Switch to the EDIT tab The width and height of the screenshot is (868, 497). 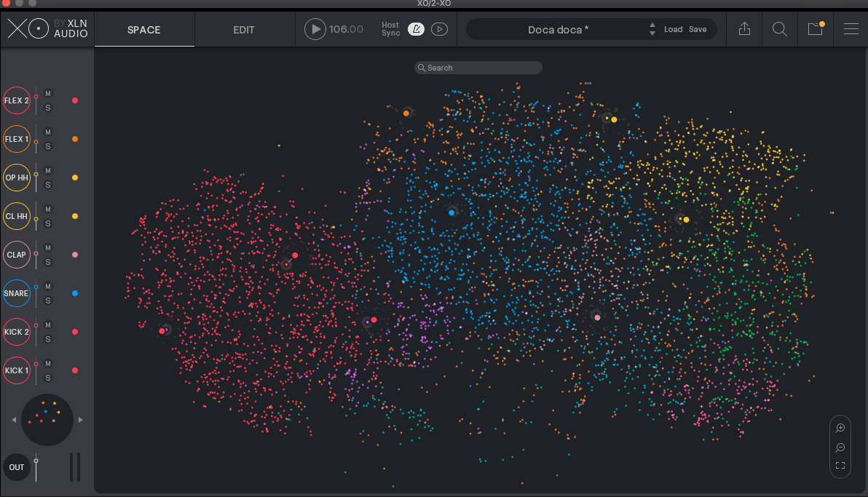[244, 30]
